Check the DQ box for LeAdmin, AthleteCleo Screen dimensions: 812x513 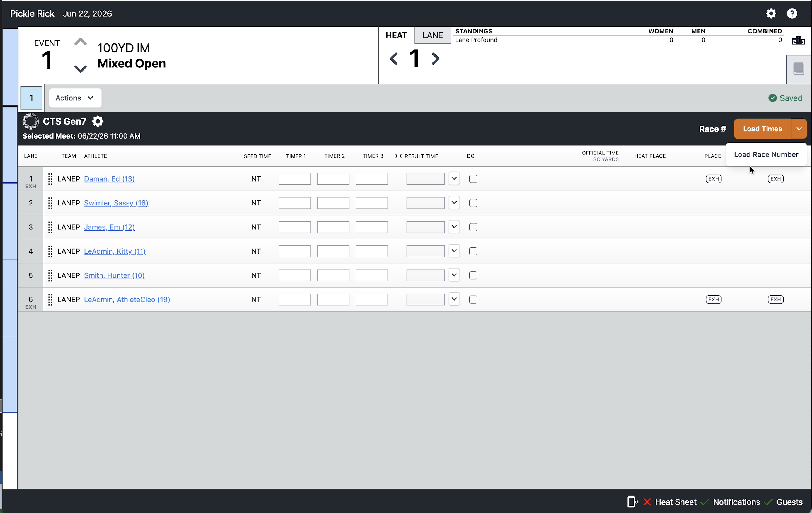[473, 299]
